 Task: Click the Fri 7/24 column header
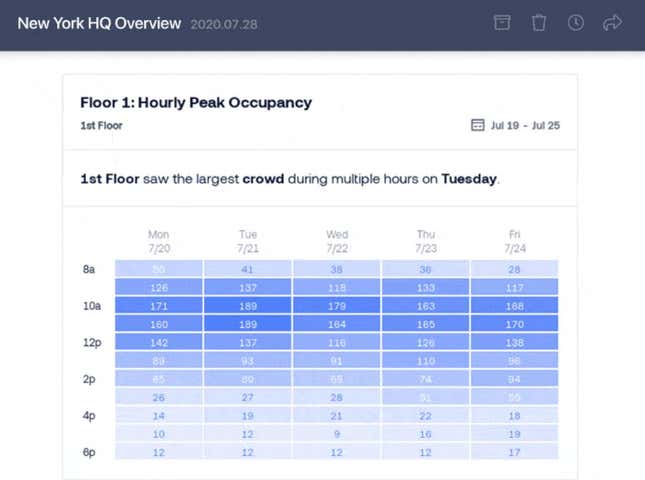point(515,241)
